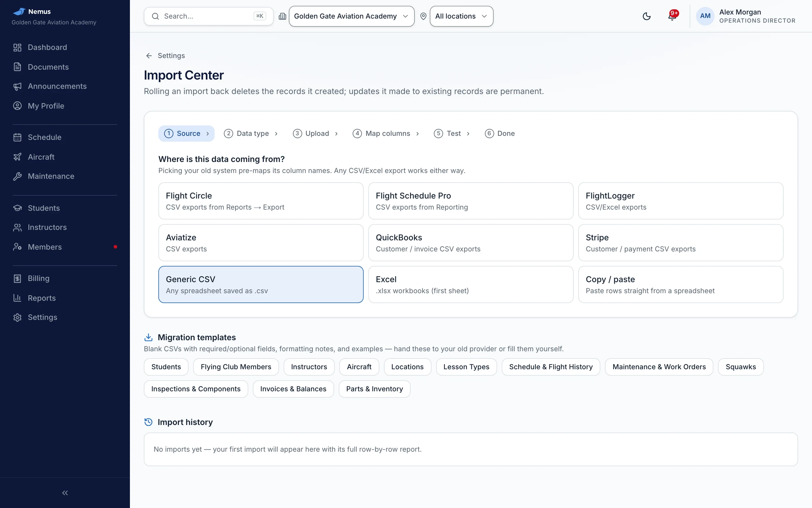The height and width of the screenshot is (508, 812).
Task: Open Golden Gate Aviation Academy dropdown
Action: pos(351,16)
